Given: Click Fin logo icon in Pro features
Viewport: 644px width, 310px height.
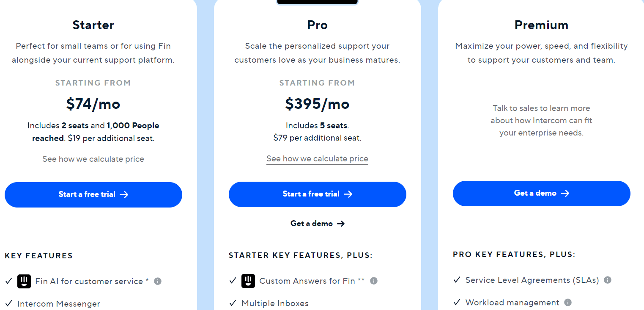Looking at the screenshot, I should click(x=248, y=281).
